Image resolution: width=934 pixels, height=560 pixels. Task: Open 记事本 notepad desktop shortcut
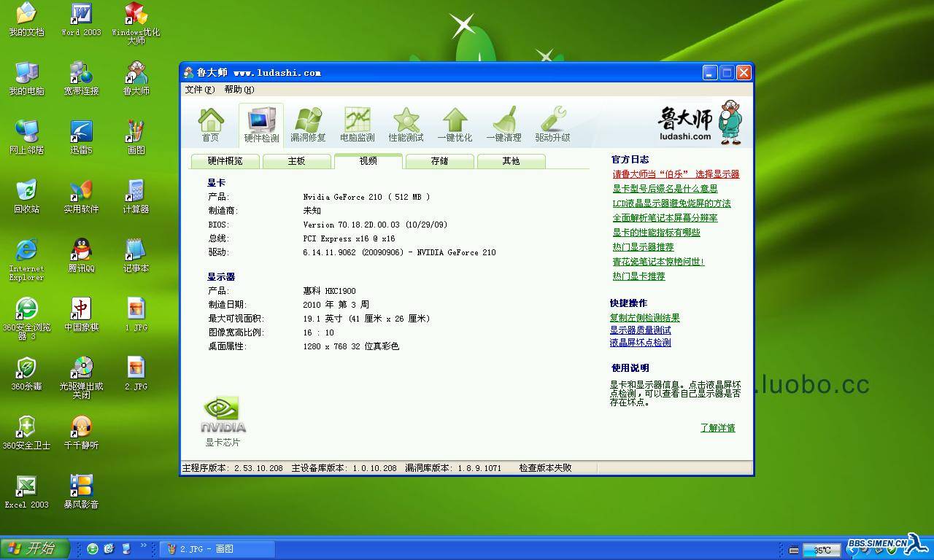click(136, 256)
